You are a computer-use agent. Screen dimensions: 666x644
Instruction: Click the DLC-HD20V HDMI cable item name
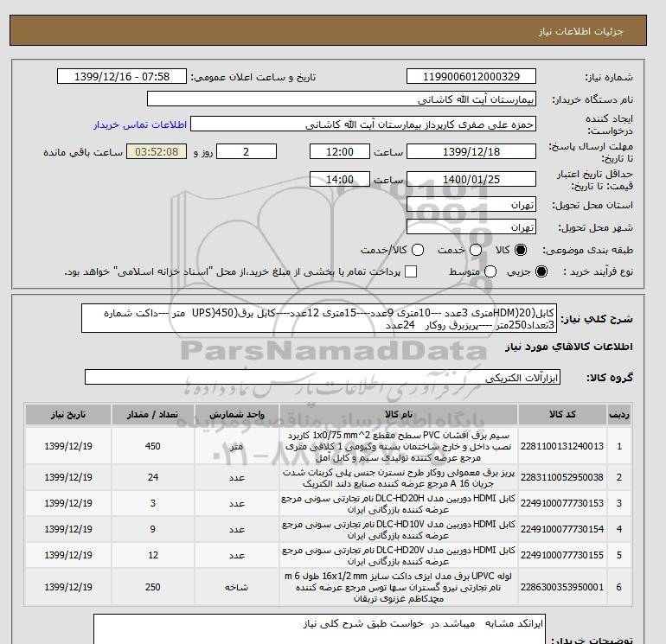[399, 556]
